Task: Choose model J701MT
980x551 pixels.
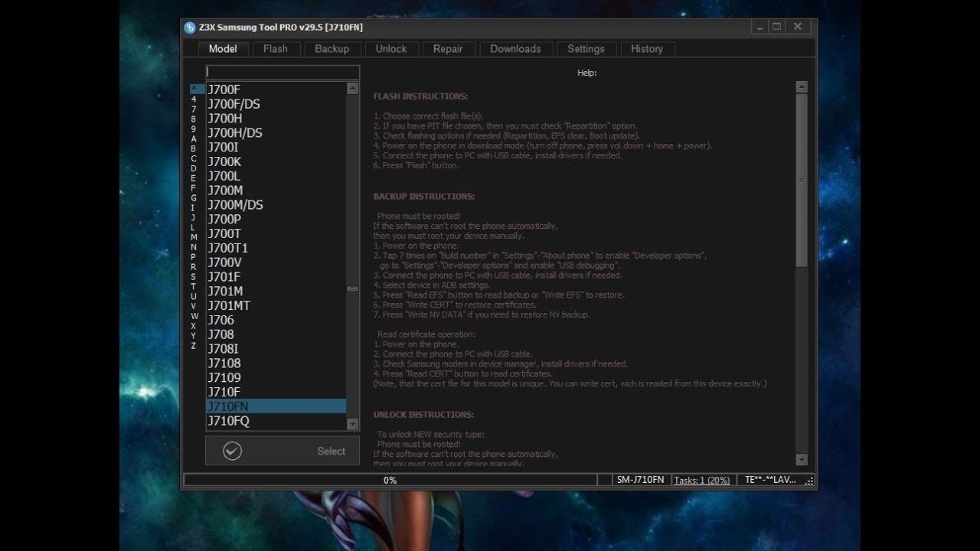Action: point(276,306)
